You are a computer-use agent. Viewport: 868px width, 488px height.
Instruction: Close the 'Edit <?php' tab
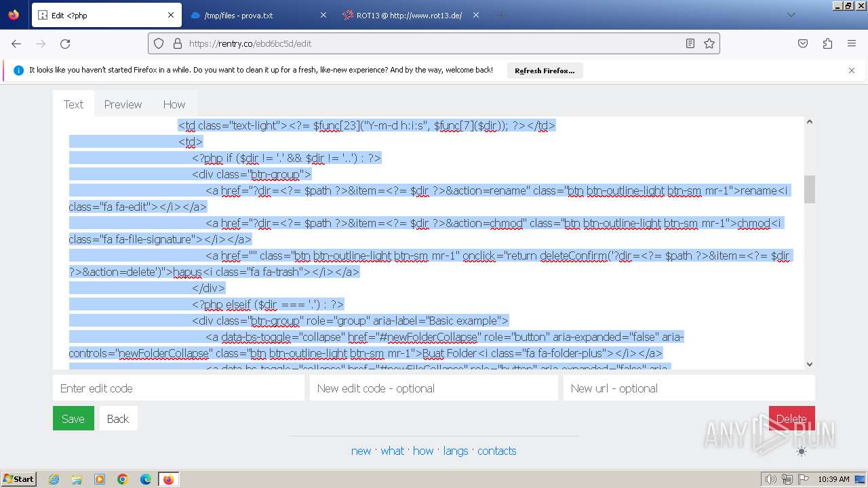coord(171,15)
